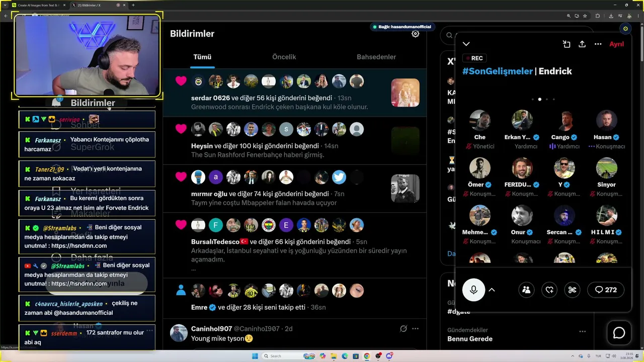
Task: Pop out the Space window icon
Action: (567, 44)
